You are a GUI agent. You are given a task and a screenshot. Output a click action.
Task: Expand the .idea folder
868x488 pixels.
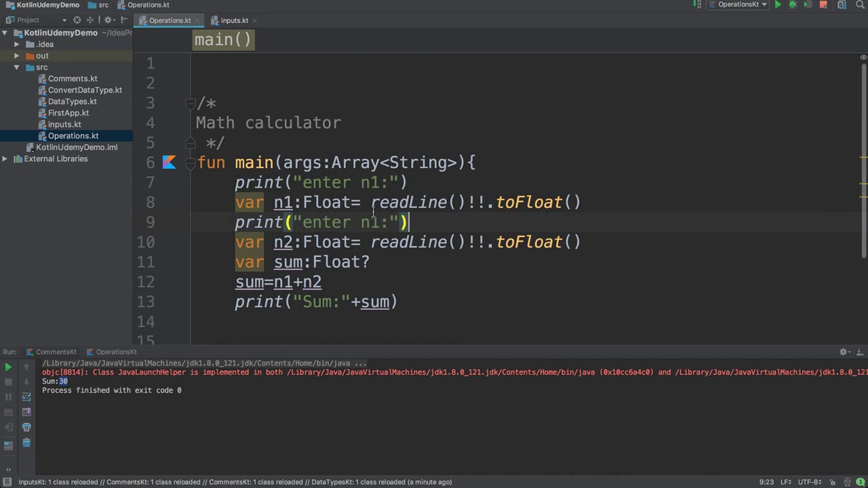(16, 44)
